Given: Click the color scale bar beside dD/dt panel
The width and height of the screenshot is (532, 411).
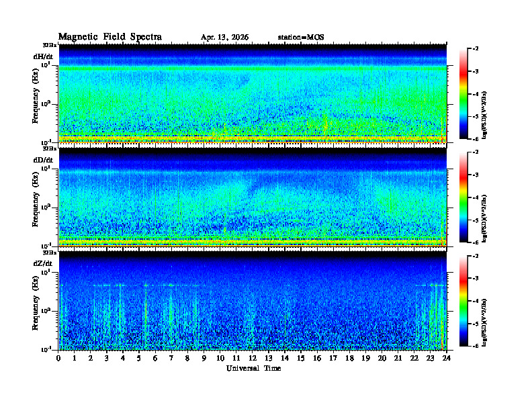Looking at the screenshot, I should click(x=463, y=197).
